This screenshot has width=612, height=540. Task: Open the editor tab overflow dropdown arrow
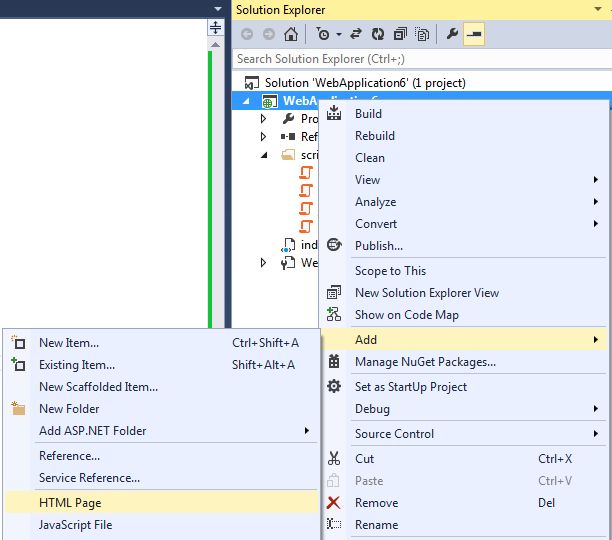[218, 9]
